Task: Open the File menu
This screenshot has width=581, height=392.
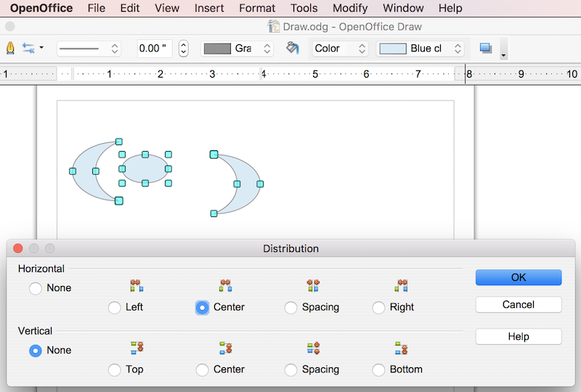Action: pos(97,8)
